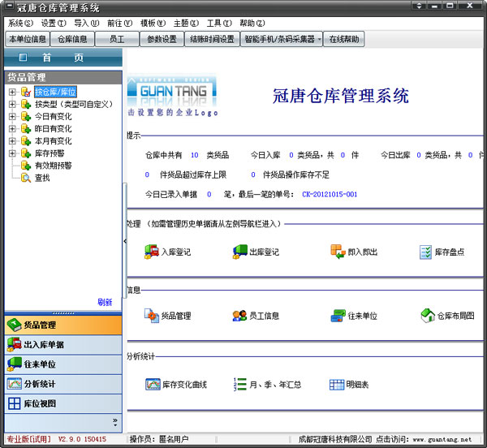Expand the 库存预警 tree node

point(12,153)
